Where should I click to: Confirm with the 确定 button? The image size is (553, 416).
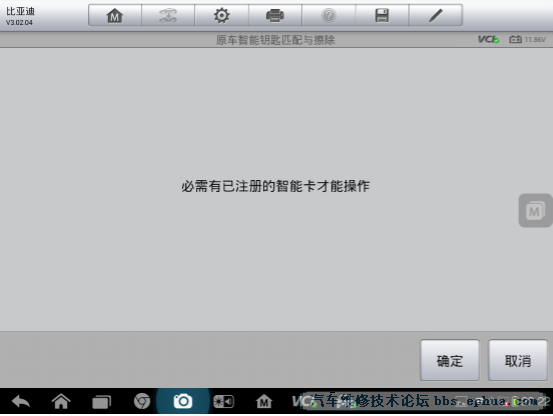click(x=450, y=360)
